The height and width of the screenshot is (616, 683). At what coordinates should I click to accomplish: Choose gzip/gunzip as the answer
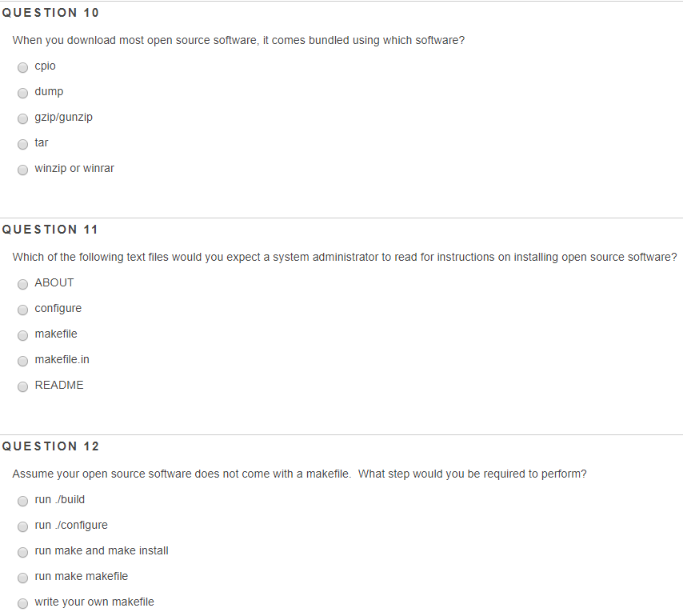[22, 118]
